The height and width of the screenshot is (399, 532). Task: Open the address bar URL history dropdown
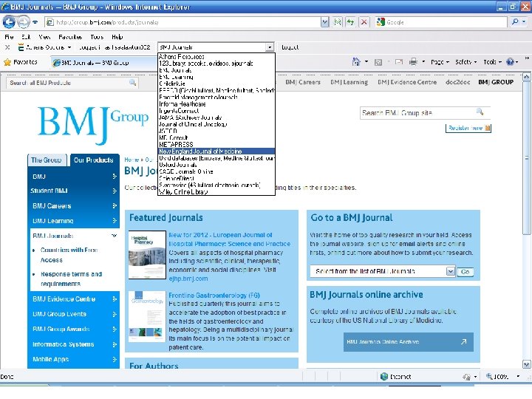click(324, 22)
